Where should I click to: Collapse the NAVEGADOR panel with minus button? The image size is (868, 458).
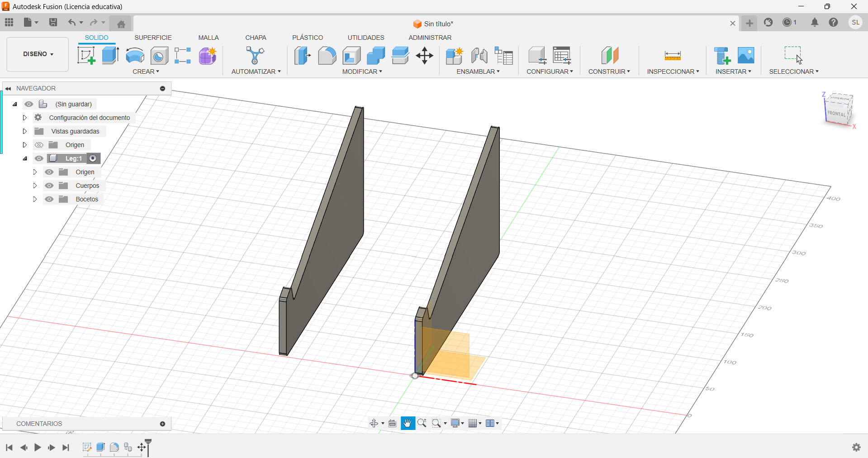pos(162,88)
